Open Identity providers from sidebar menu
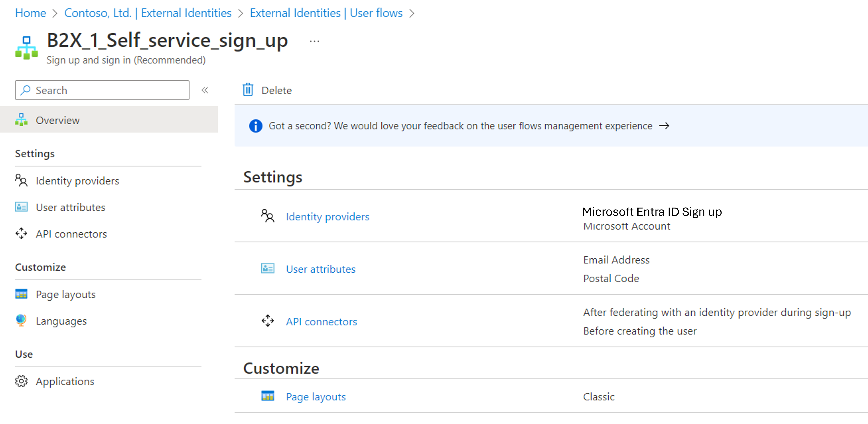This screenshot has height=424, width=868. coord(77,181)
